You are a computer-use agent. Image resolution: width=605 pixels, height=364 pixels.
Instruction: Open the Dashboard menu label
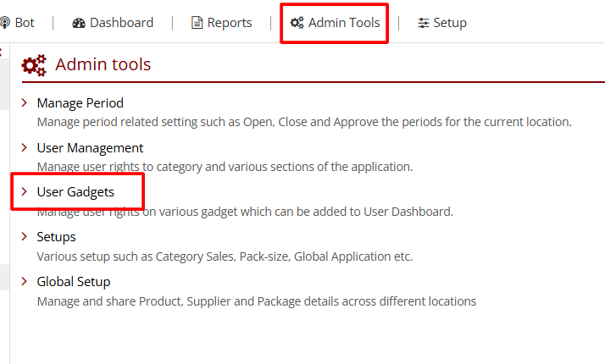pos(121,23)
